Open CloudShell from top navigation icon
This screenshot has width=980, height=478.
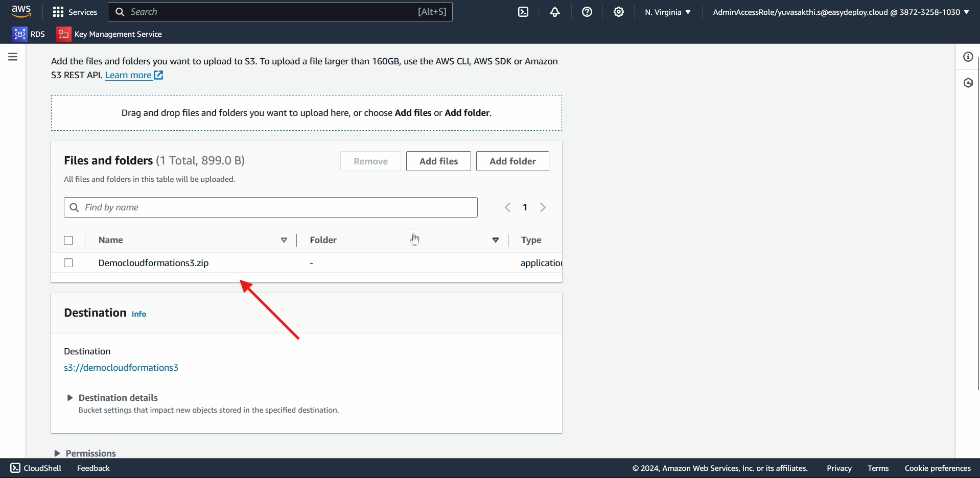(523, 12)
